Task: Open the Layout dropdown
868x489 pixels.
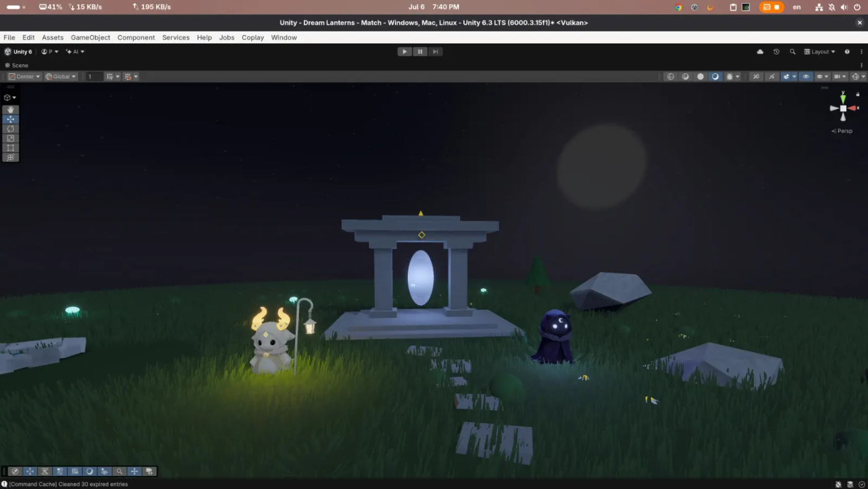Action: pyautogui.click(x=820, y=52)
